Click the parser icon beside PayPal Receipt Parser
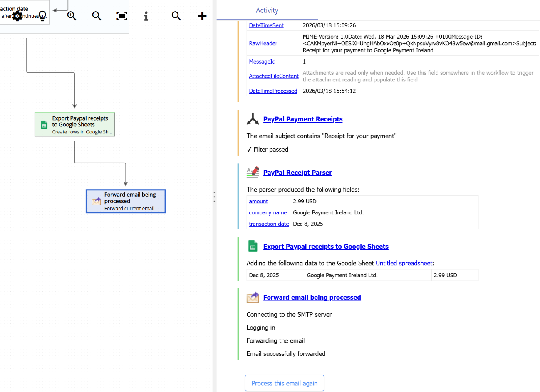This screenshot has height=392, width=540. coord(253,172)
